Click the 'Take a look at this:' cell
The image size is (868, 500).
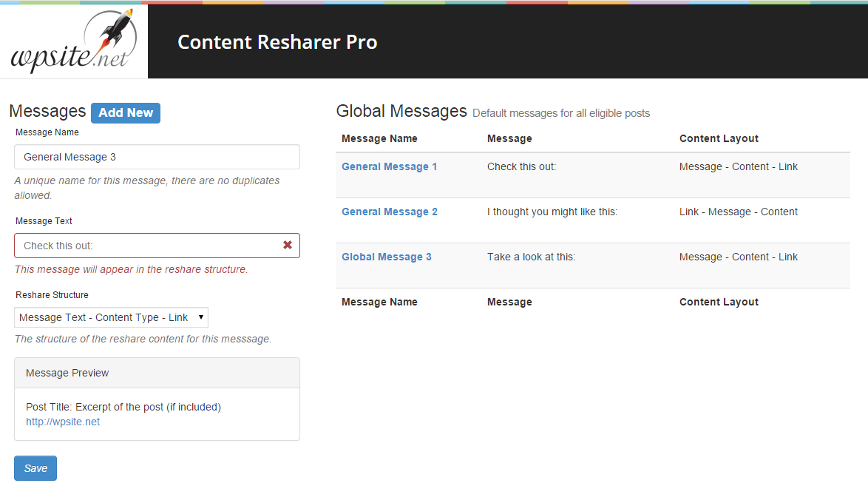pyautogui.click(x=531, y=257)
